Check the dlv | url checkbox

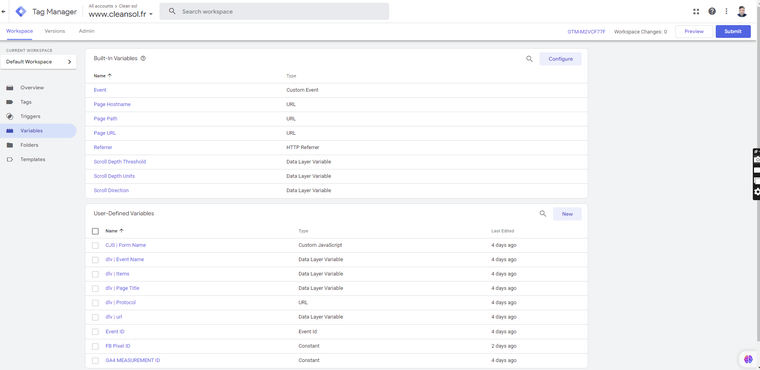tap(95, 317)
